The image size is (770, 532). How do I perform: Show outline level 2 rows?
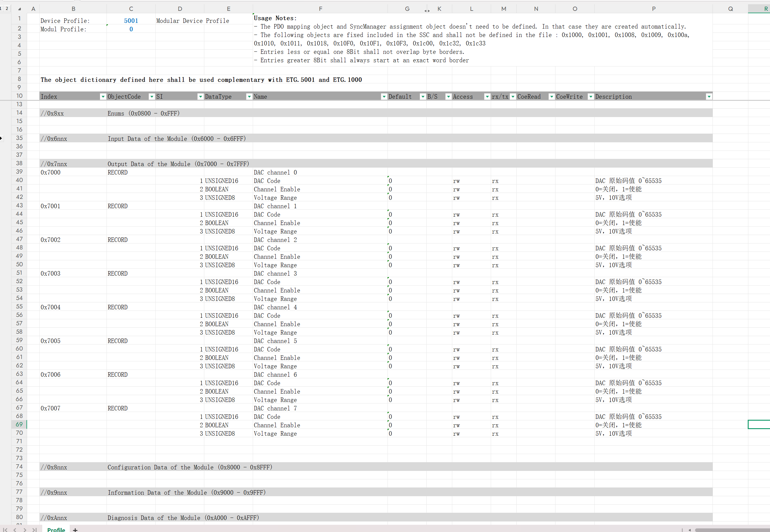[x=7, y=8]
